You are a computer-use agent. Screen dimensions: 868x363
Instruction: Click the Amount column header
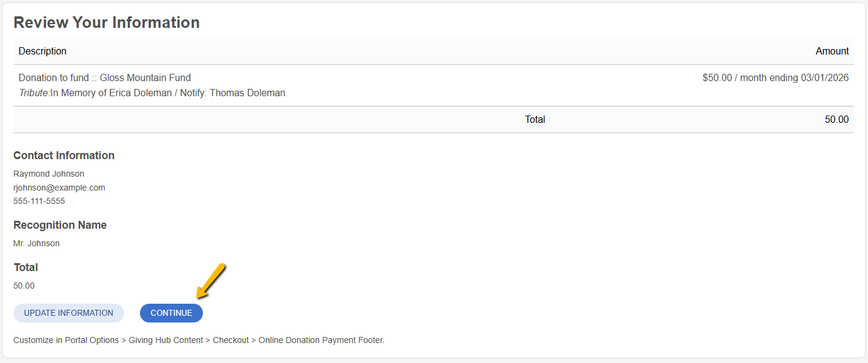832,51
